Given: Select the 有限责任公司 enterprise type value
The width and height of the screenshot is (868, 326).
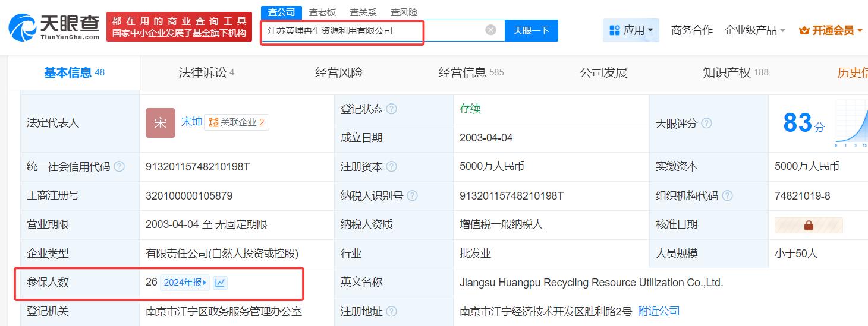Looking at the screenshot, I should coord(222,254).
